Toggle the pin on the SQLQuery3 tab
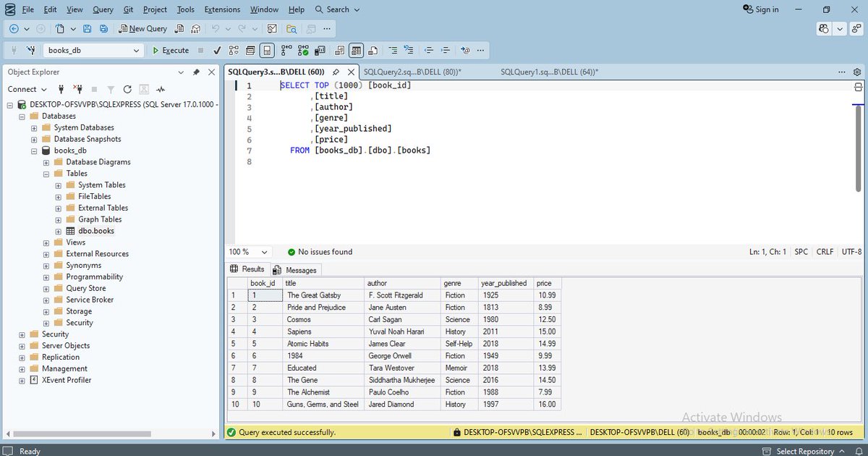 coord(336,72)
